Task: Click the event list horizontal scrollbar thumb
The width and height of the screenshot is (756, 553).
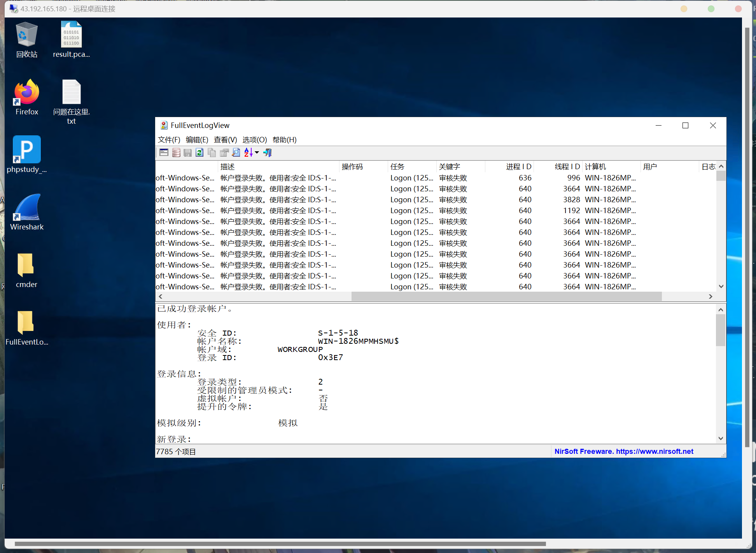Action: pyautogui.click(x=506, y=297)
